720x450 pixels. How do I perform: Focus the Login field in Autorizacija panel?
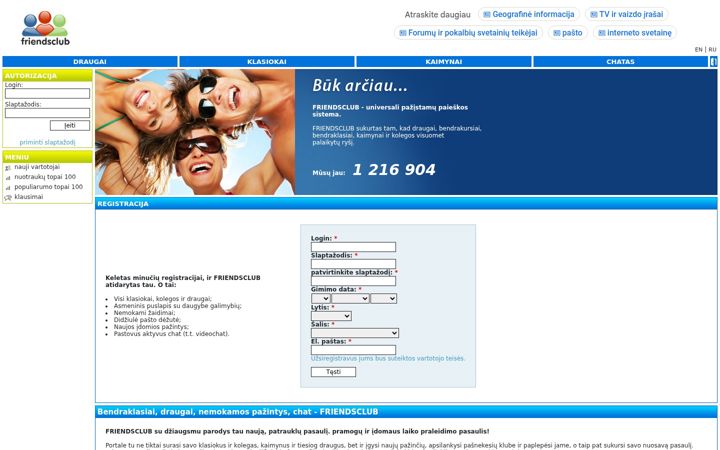point(47,94)
